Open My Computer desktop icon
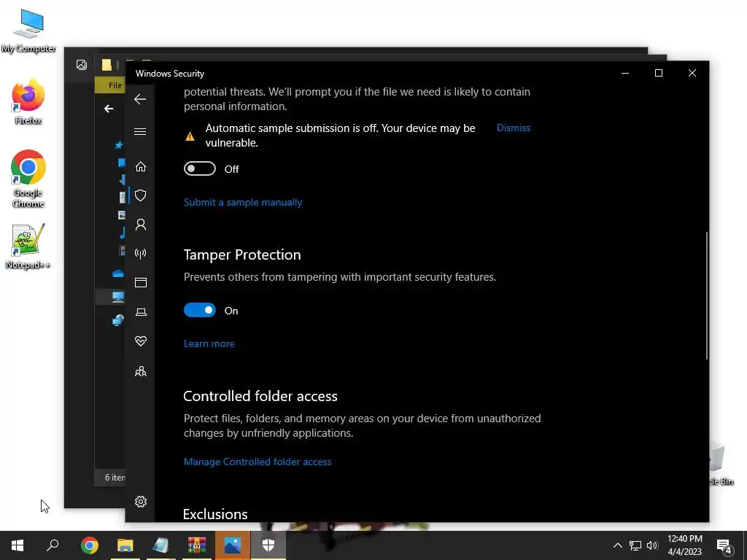 pos(28,31)
